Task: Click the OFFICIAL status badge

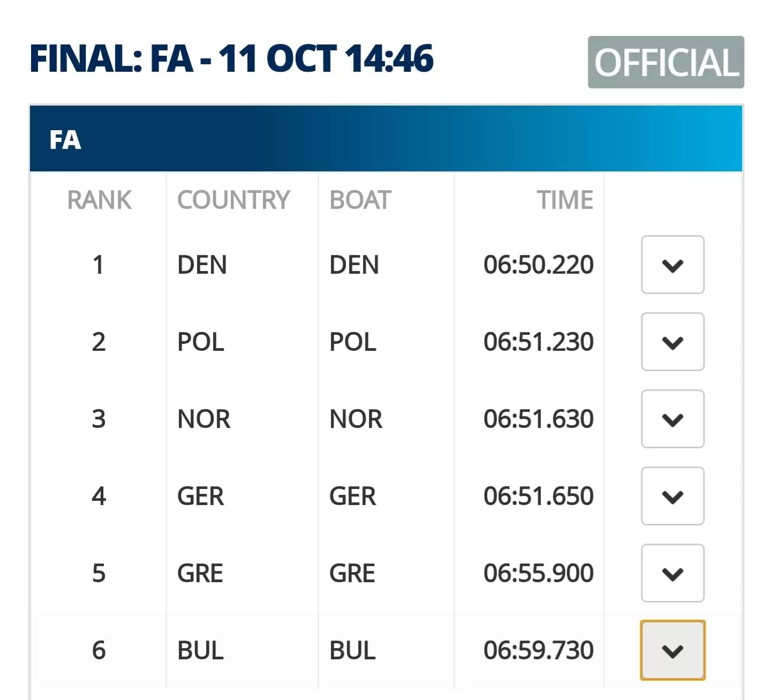Action: (666, 62)
